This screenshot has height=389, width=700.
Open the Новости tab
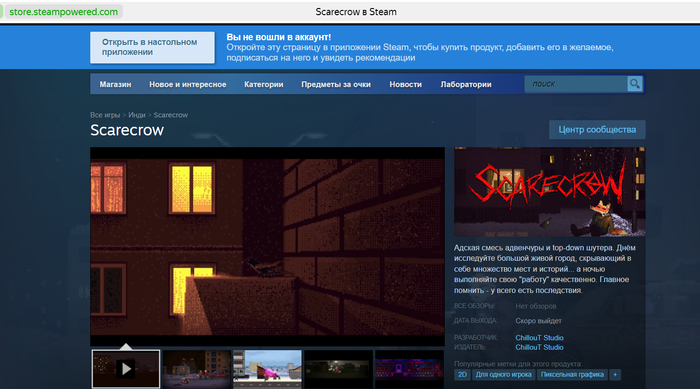(405, 84)
